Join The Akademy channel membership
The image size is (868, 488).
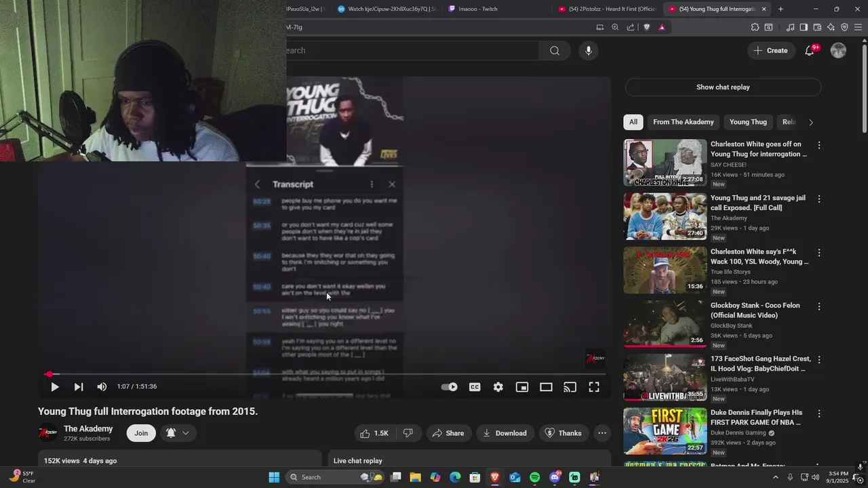pyautogui.click(x=141, y=433)
